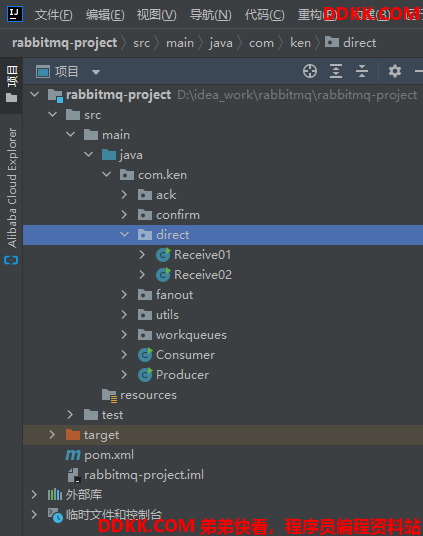Collapse the direct package folder
The height and width of the screenshot is (536, 423).
point(124,235)
